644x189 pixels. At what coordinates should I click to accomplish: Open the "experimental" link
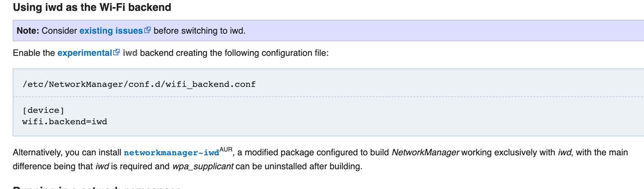[85, 52]
